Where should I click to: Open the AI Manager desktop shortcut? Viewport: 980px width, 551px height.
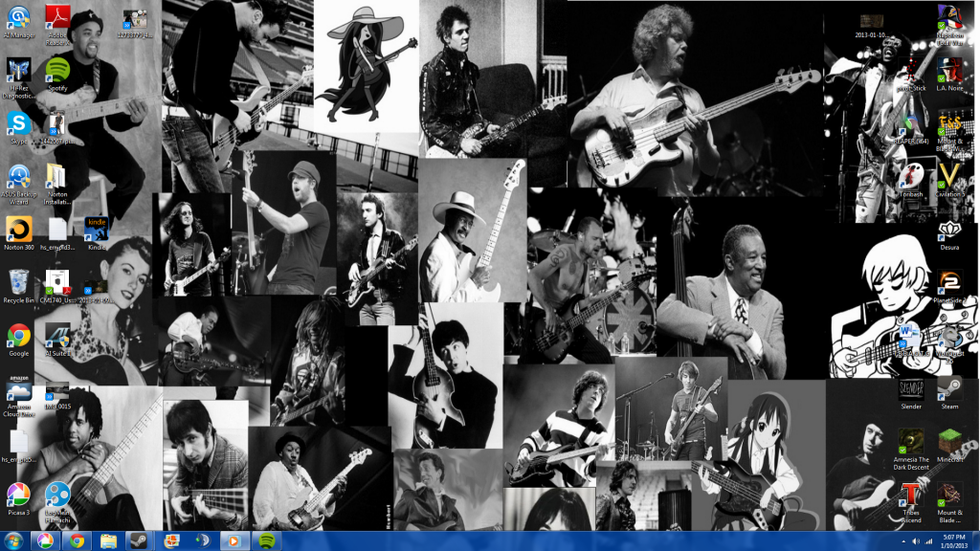pyautogui.click(x=19, y=21)
